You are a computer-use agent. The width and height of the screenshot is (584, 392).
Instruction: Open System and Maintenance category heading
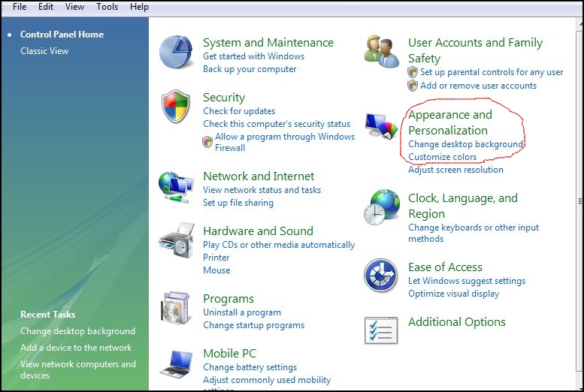click(x=268, y=43)
